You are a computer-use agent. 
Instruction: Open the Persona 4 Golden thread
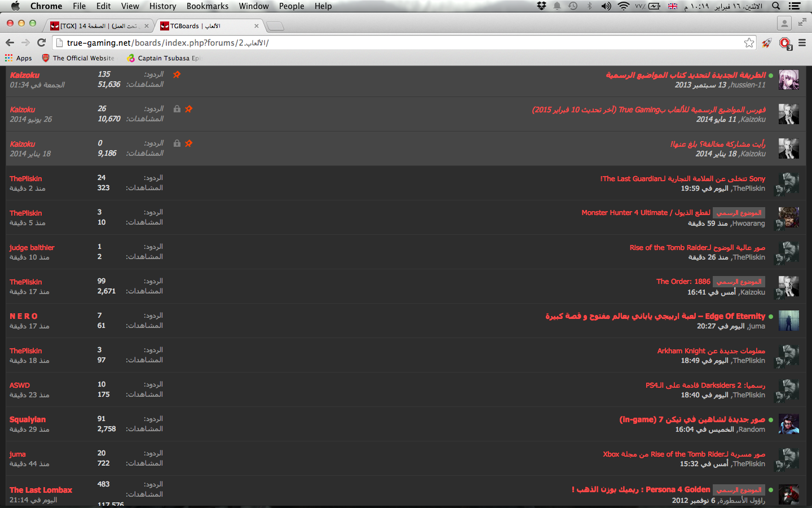click(x=641, y=489)
